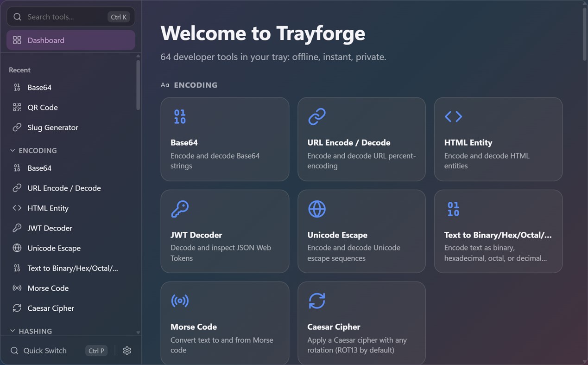
Task: Open URL Encode / Decode in sidebar
Action: [71, 188]
